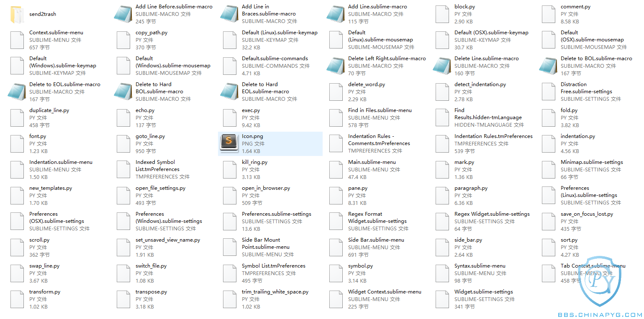
Task: Click the exec.py file icon
Action: click(x=230, y=118)
